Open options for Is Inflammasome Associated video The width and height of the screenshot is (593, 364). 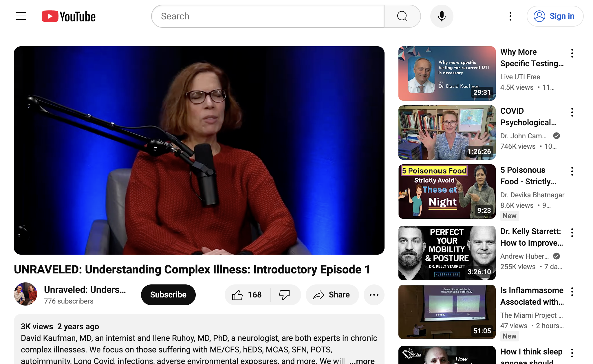572,292
